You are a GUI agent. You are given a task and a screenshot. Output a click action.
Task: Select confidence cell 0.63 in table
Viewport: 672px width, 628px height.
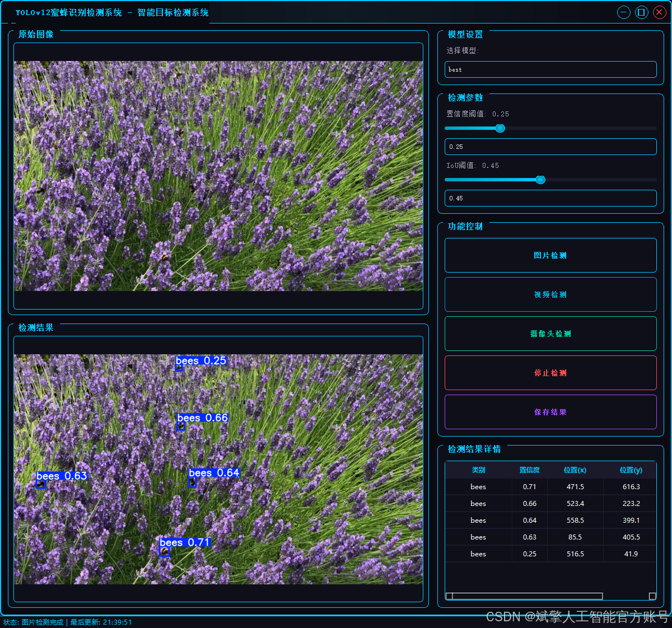(529, 537)
